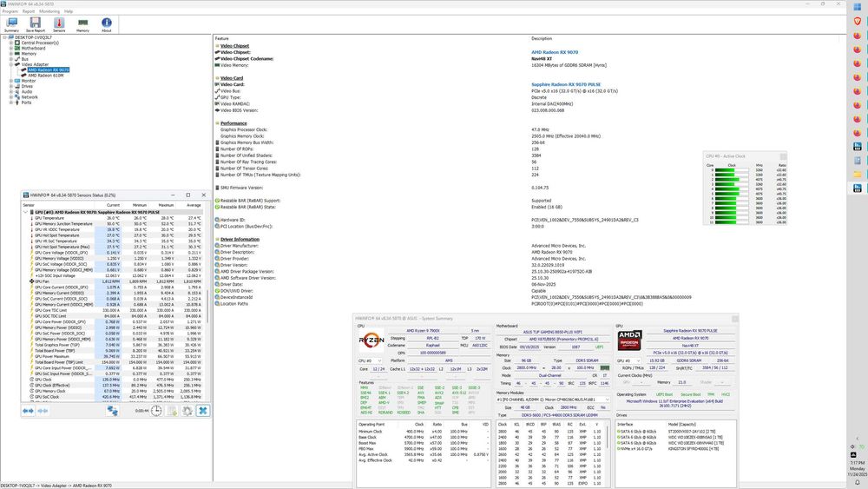Open the CPU #0 dropdown in System Summary
The height and width of the screenshot is (489, 868).
point(371,361)
